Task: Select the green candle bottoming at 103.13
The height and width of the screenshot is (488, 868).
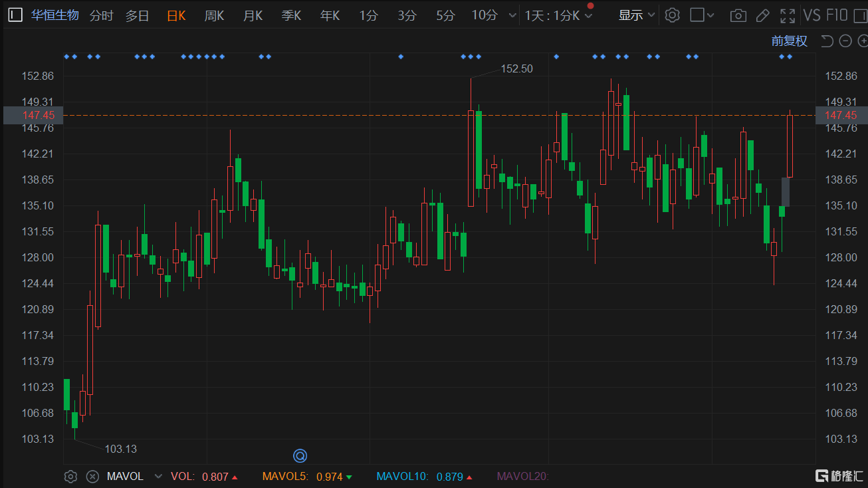Action: [74, 420]
